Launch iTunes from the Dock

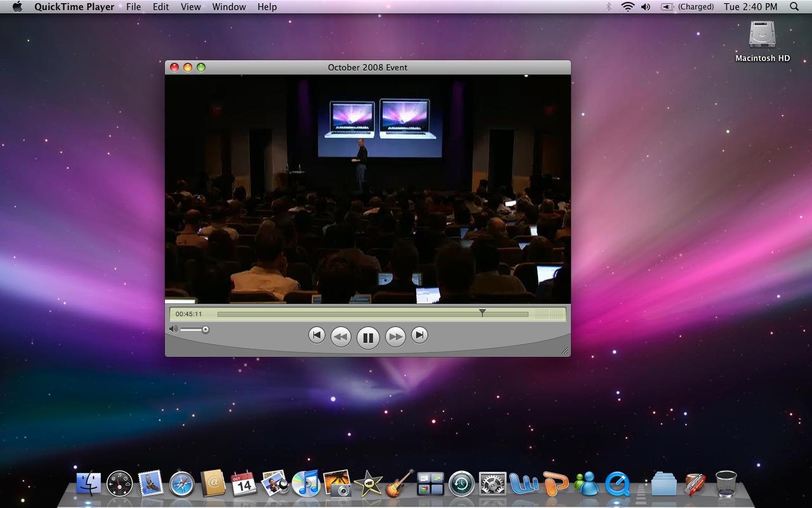click(306, 485)
